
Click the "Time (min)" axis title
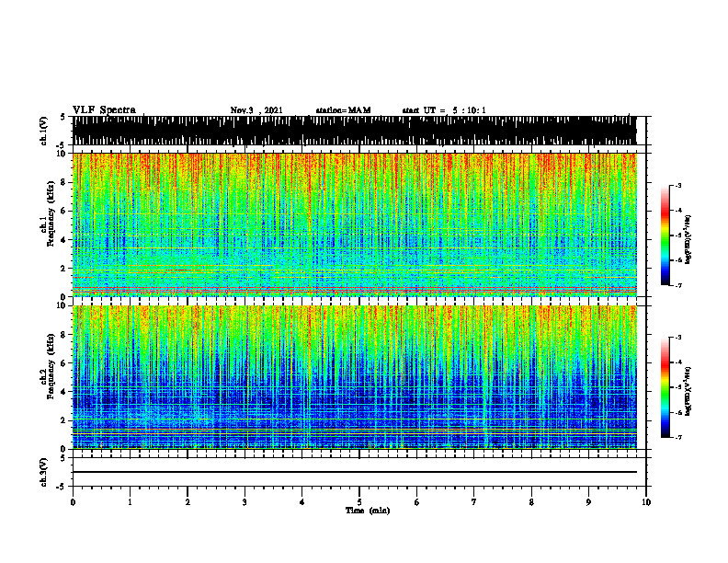point(368,511)
